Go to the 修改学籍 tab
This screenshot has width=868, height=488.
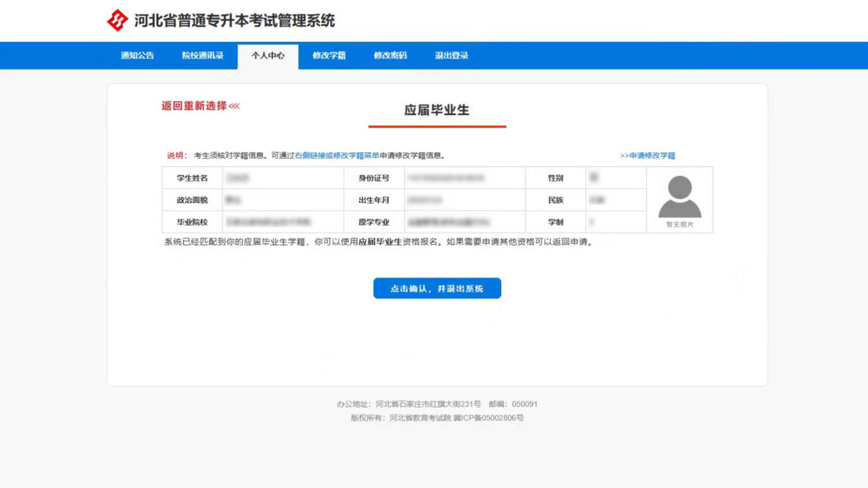329,56
